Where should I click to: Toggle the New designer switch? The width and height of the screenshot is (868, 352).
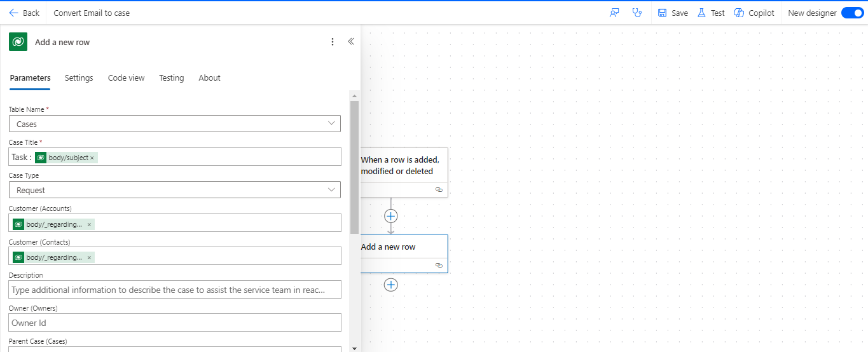[x=852, y=13]
